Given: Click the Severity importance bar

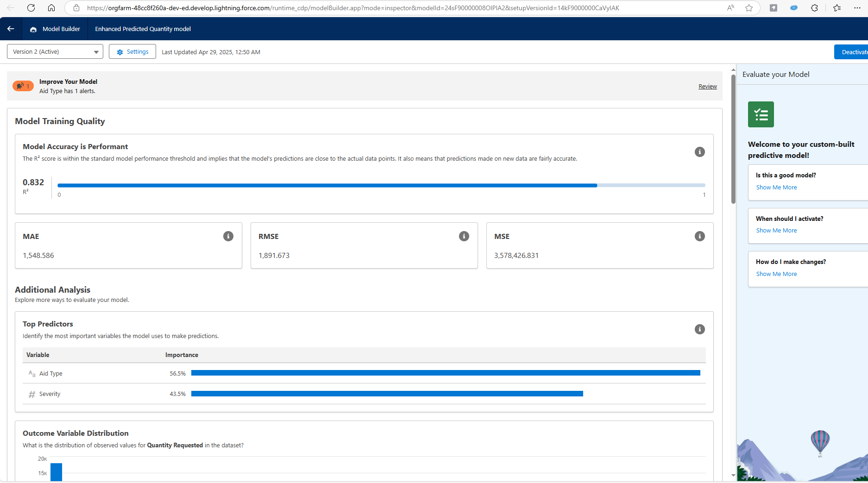Looking at the screenshot, I should pos(387,394).
